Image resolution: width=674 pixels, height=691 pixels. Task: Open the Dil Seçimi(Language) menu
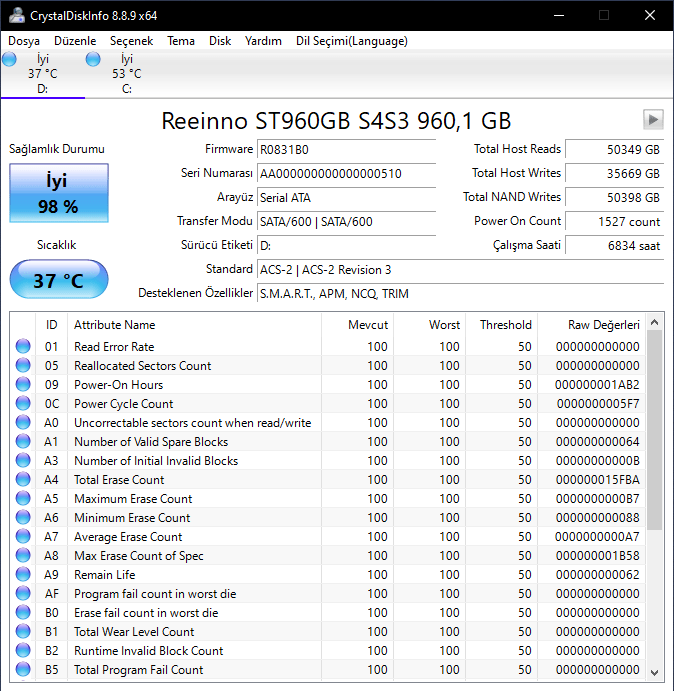pyautogui.click(x=351, y=41)
